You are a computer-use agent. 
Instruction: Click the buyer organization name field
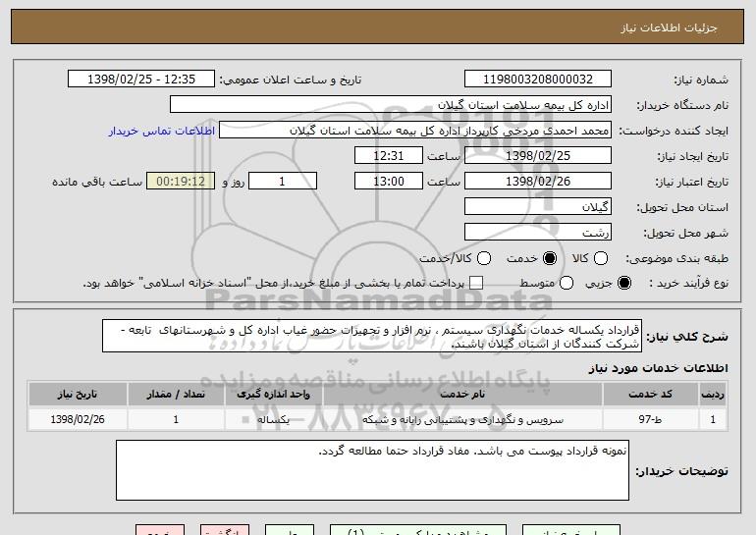tap(391, 105)
